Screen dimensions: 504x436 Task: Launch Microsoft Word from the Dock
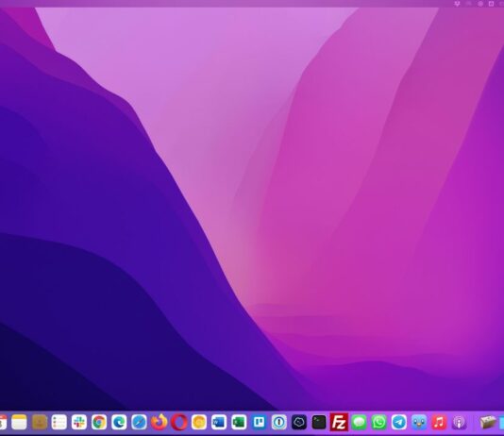[219, 422]
